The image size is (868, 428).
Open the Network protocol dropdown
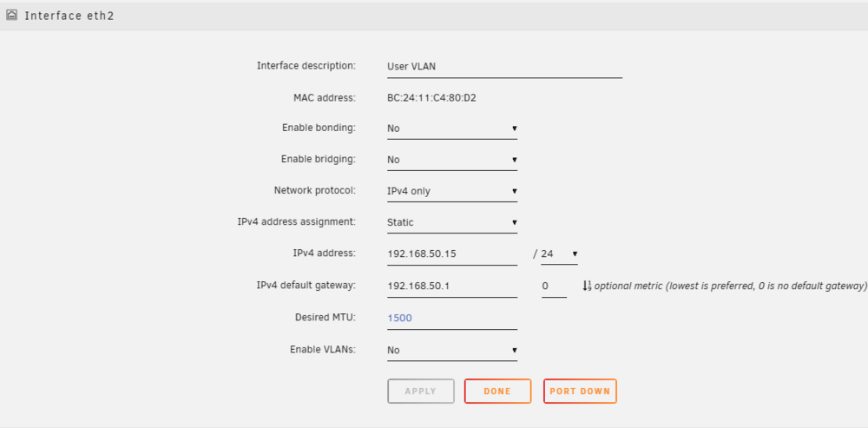pos(452,192)
